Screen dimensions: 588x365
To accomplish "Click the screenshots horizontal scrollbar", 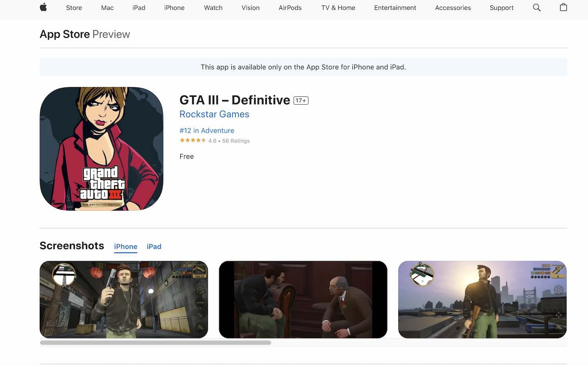I will coord(156,343).
